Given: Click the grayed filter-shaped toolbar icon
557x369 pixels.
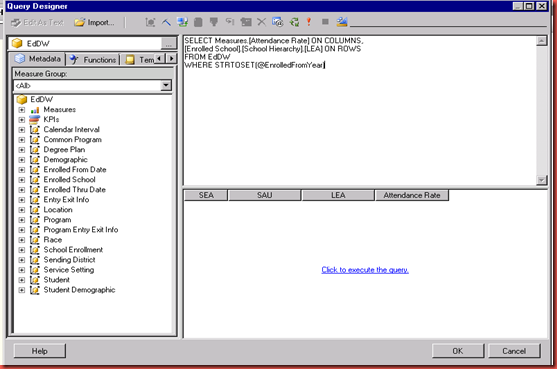Looking at the screenshot, I should (x=213, y=22).
